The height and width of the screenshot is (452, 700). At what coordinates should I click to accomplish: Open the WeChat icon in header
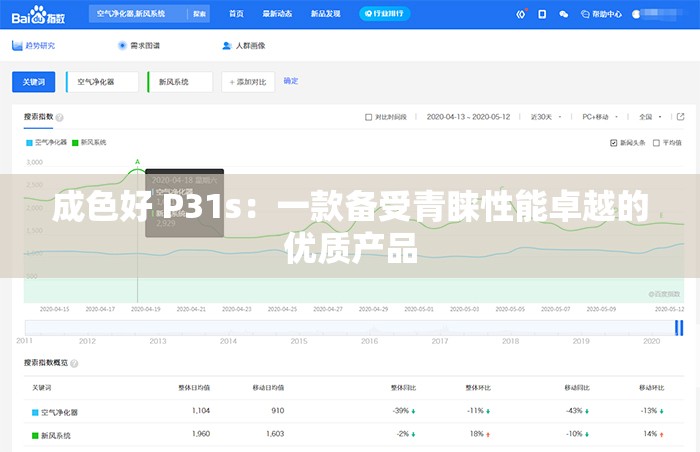[563, 14]
